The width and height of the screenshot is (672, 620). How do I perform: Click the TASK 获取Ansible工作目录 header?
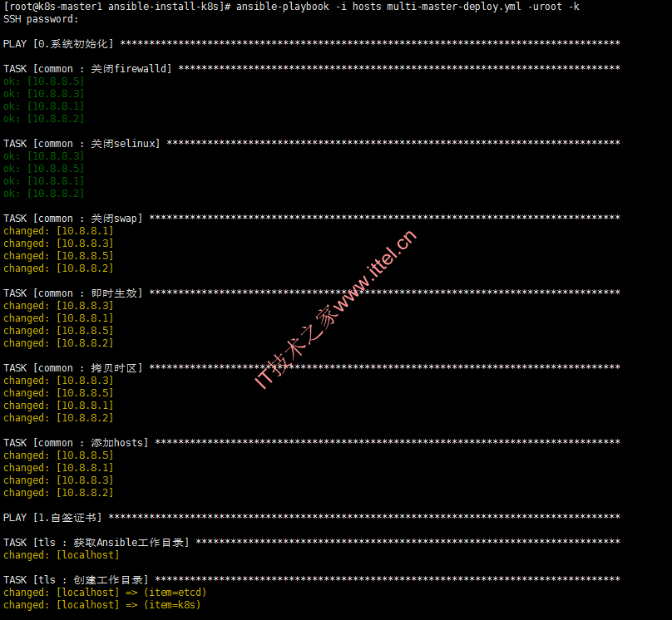pos(312,543)
